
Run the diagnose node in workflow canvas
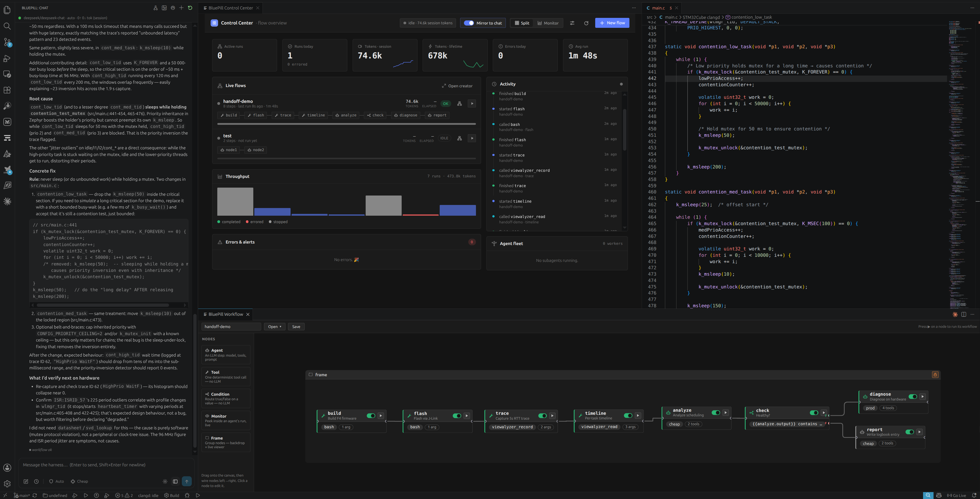point(923,396)
